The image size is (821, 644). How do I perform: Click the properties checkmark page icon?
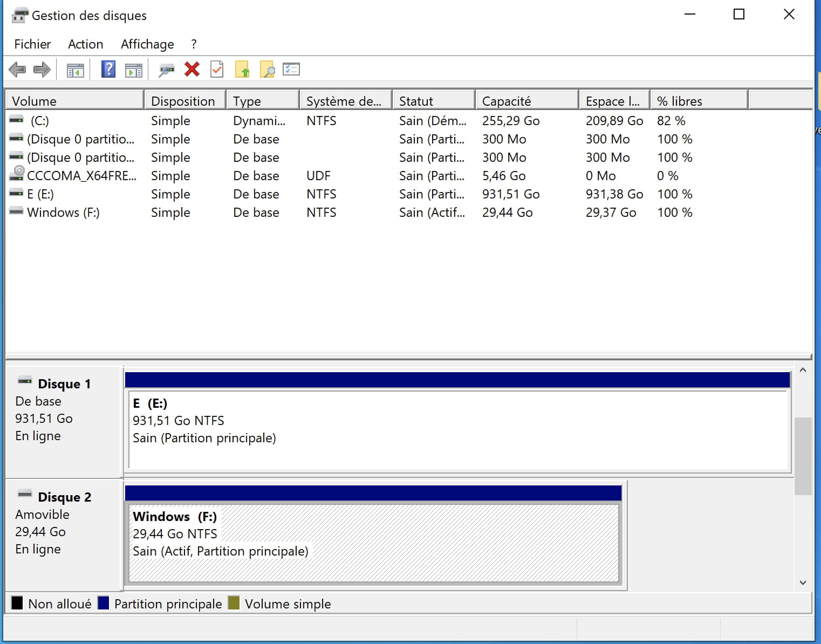pyautogui.click(x=217, y=70)
